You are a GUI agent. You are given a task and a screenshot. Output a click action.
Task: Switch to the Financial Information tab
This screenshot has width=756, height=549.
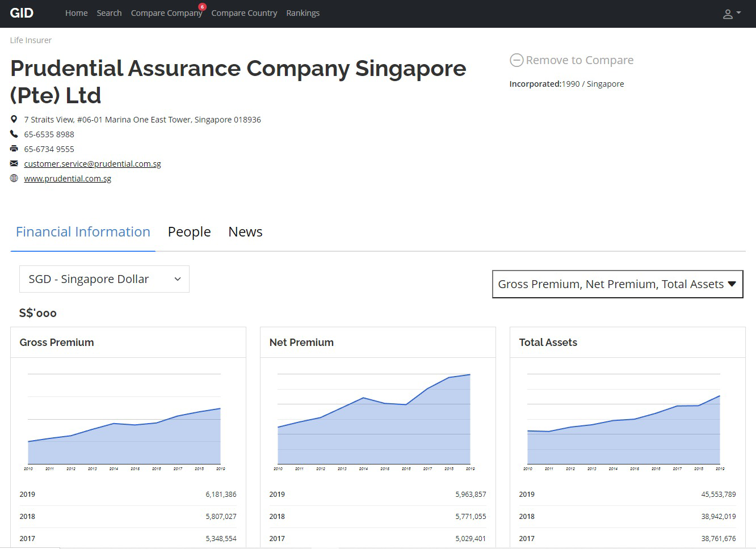(x=83, y=232)
